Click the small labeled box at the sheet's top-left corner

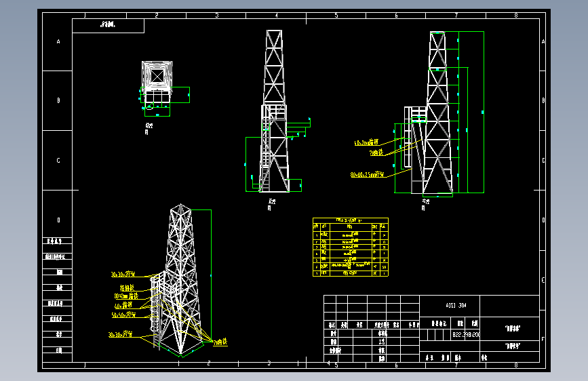[108, 26]
